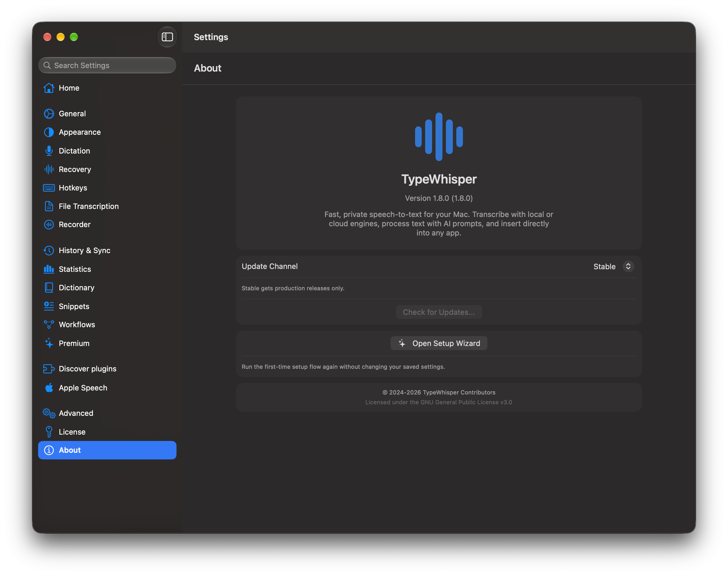
Task: Click the magnifier icon in search field
Action: tap(47, 66)
